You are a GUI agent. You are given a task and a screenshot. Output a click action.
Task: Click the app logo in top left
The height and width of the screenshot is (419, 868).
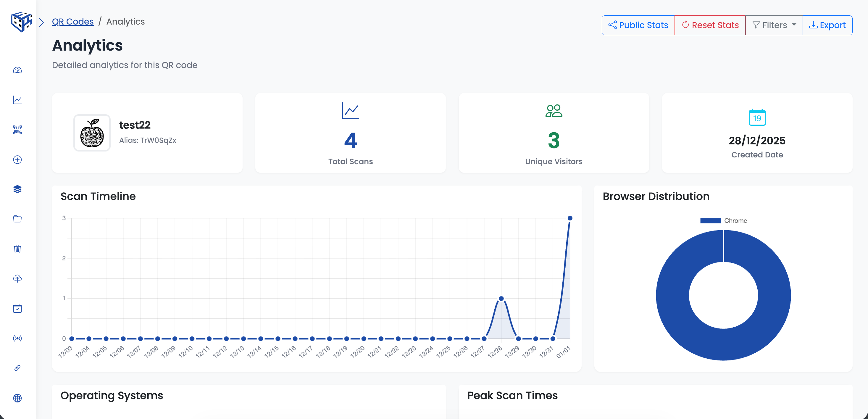tap(20, 22)
